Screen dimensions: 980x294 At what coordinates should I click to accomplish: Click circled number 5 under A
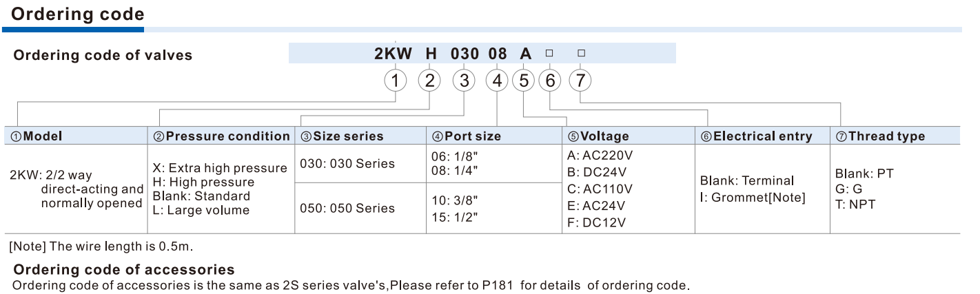pos(524,81)
